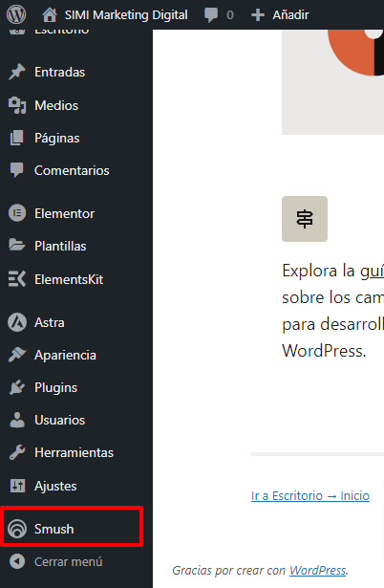The height and width of the screenshot is (588, 384).
Task: Open Apariencia in the sidebar
Action: tap(65, 355)
